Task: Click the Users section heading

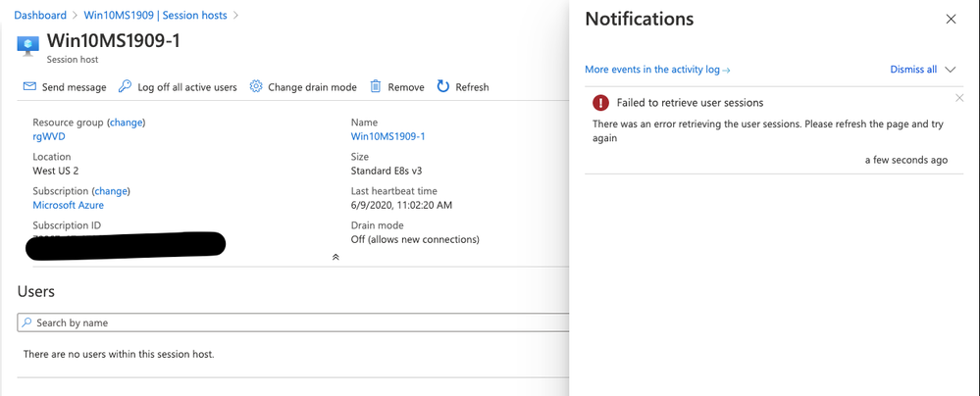Action: pyautogui.click(x=36, y=291)
